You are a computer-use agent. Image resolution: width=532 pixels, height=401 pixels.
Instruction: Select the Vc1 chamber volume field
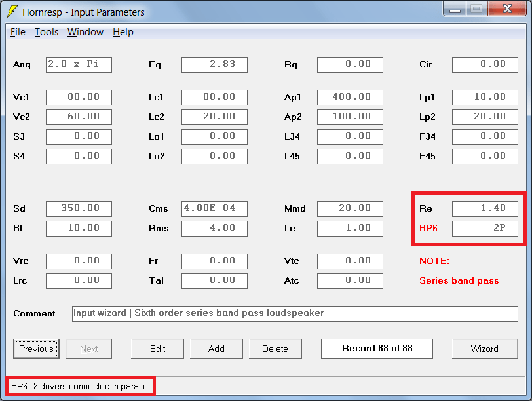(79, 98)
